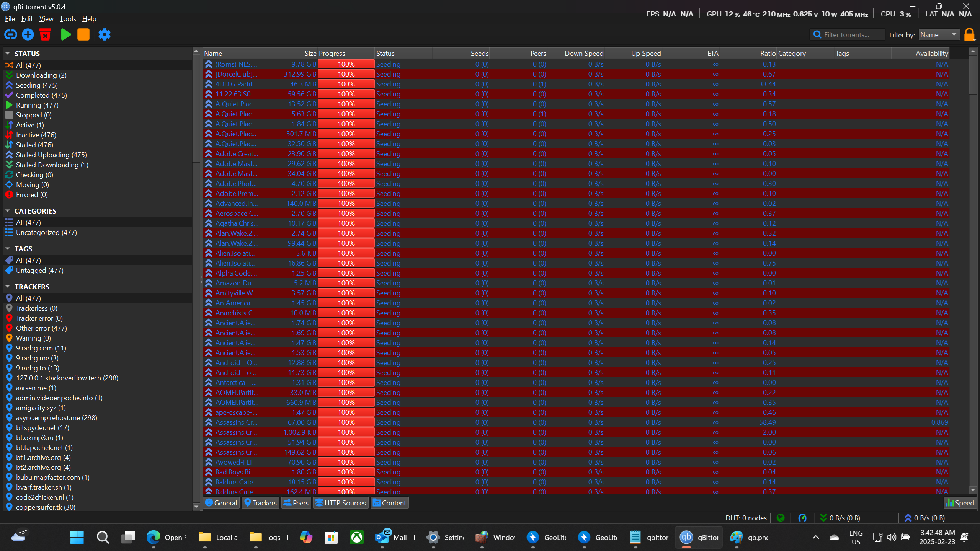Sort by the Ratio column header

pyautogui.click(x=748, y=54)
